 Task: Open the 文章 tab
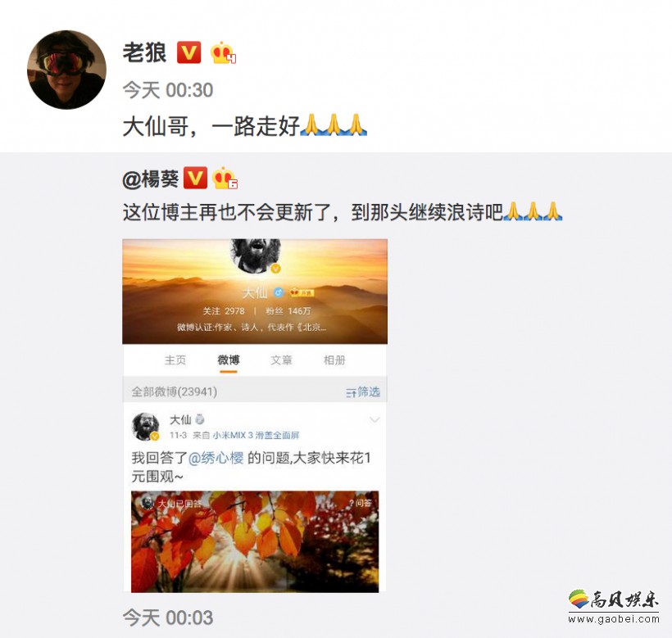pos(281,360)
